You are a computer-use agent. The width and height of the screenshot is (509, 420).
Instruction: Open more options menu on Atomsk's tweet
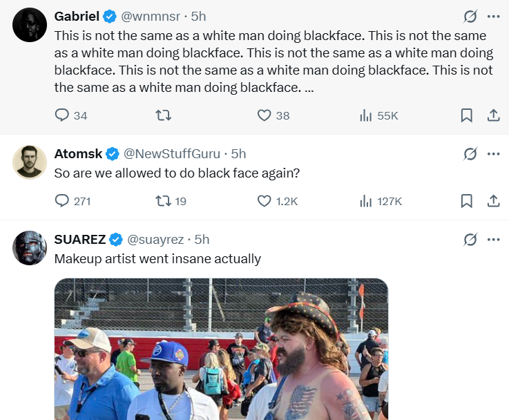tap(494, 153)
